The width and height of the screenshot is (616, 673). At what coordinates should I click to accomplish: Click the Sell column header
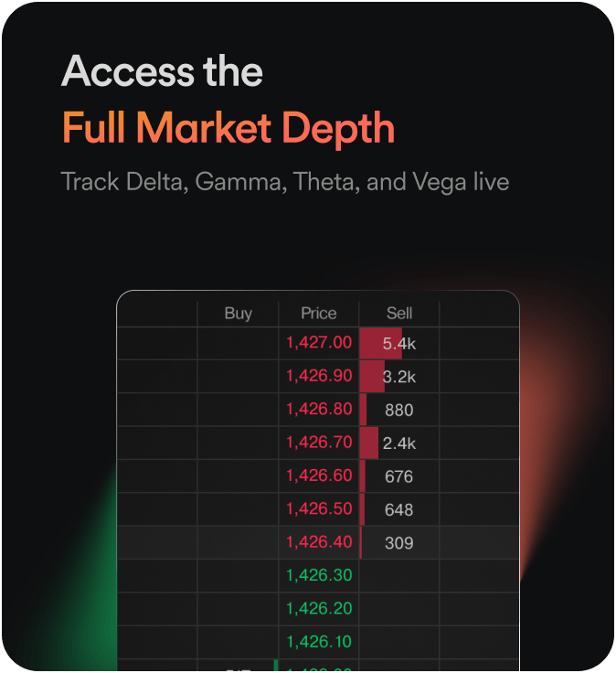pyautogui.click(x=399, y=313)
